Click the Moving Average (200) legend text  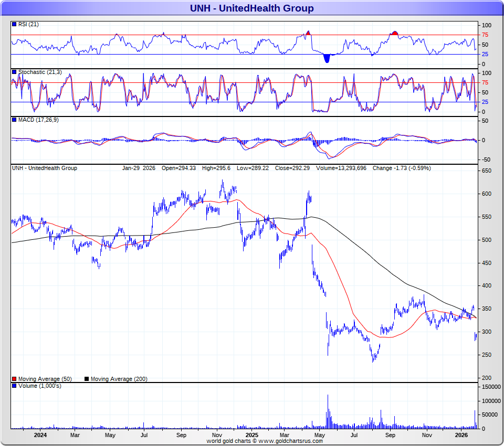(x=119, y=379)
